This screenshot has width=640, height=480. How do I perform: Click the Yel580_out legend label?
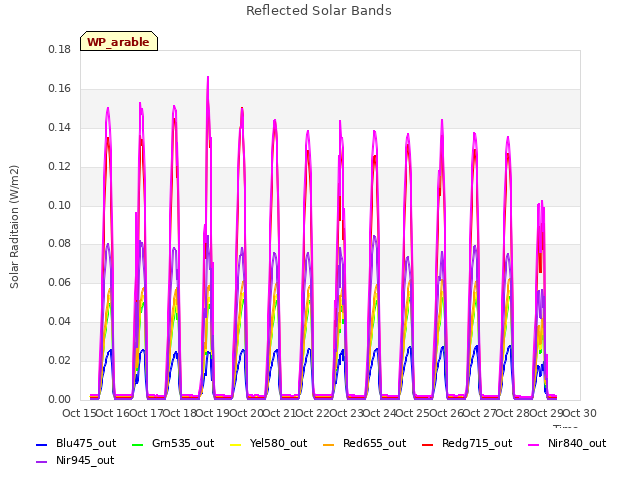click(278, 443)
